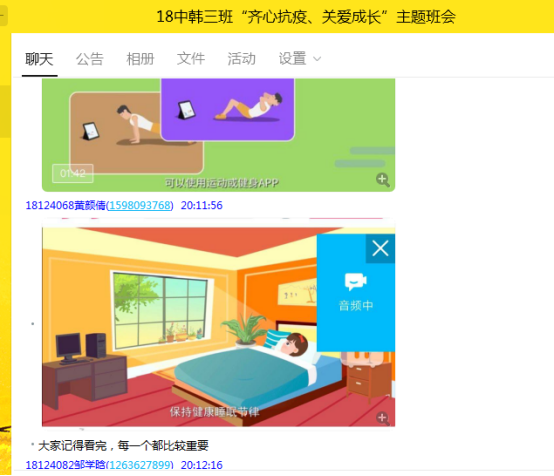This screenshot has width=554, height=476.
Task: Switch to the 相册 tab
Action: [x=140, y=59]
